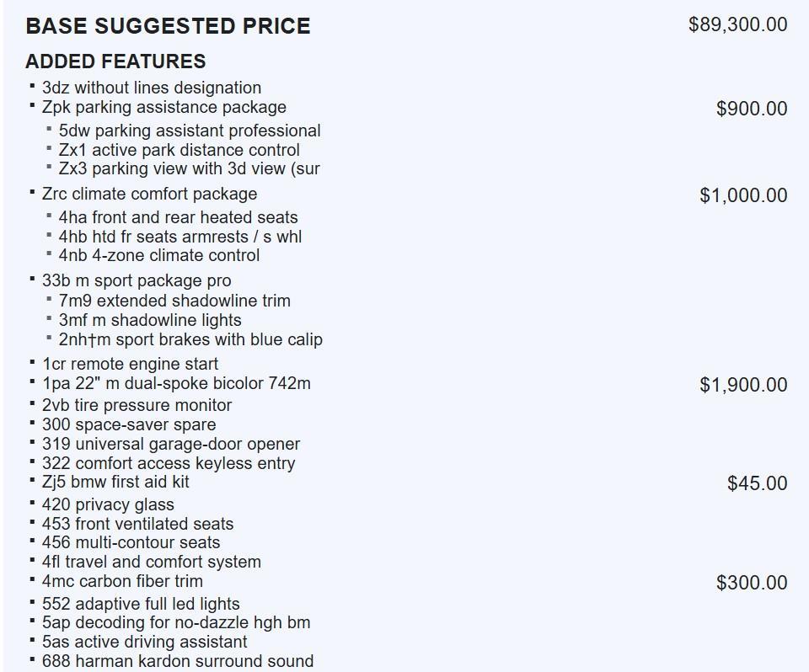
Task: Select the 4nb 4-zone climate control item
Action: 159,255
